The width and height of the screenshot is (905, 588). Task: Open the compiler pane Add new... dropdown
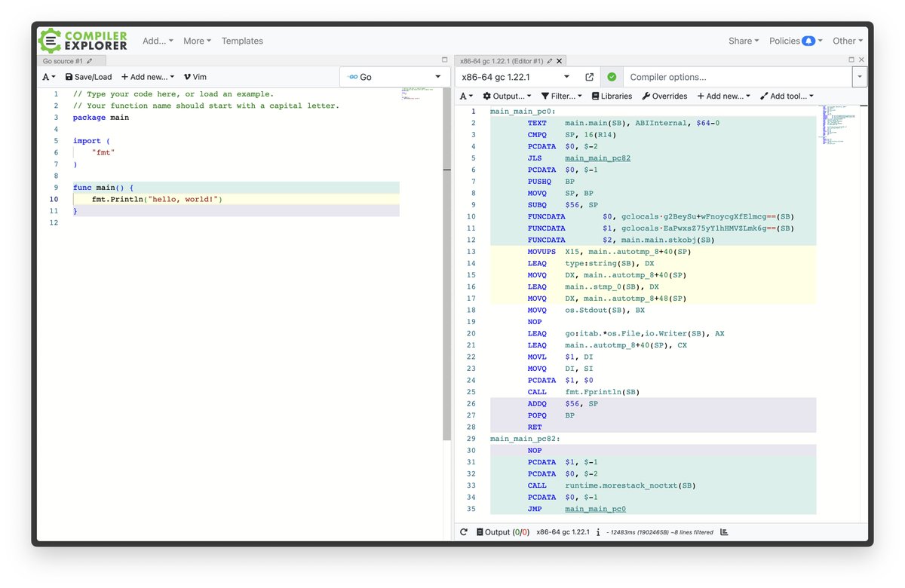coord(723,96)
